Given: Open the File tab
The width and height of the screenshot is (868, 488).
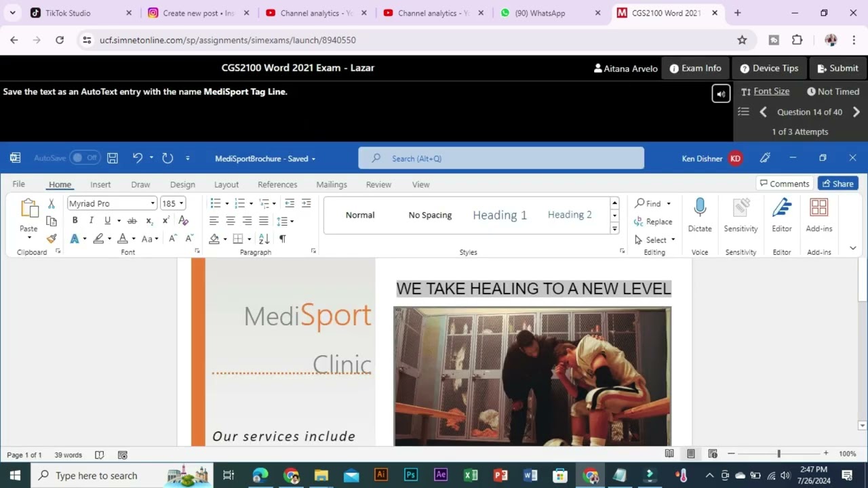Looking at the screenshot, I should pos(19,184).
